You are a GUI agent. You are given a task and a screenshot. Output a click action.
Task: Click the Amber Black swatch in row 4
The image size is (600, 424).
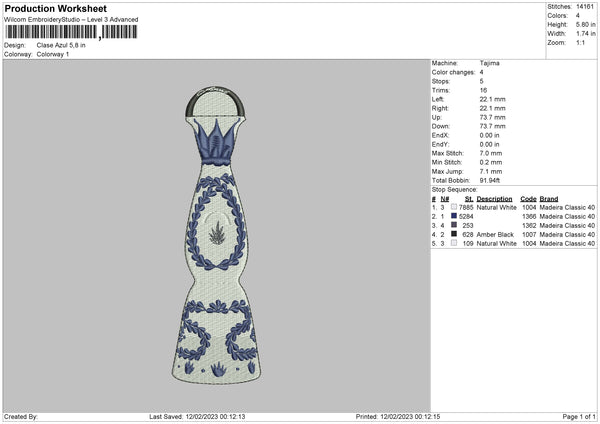coord(454,234)
